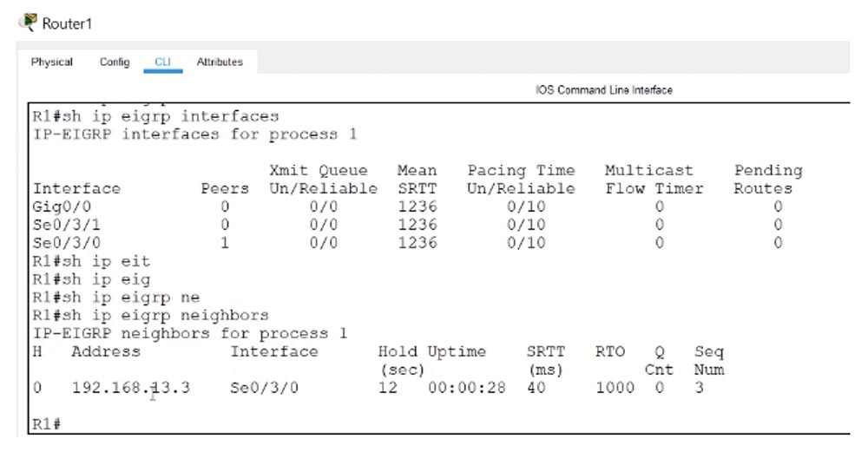Click the 'sh ip eig' command line
Image resolution: width=868 pixels, height=452 pixels.
91,279
